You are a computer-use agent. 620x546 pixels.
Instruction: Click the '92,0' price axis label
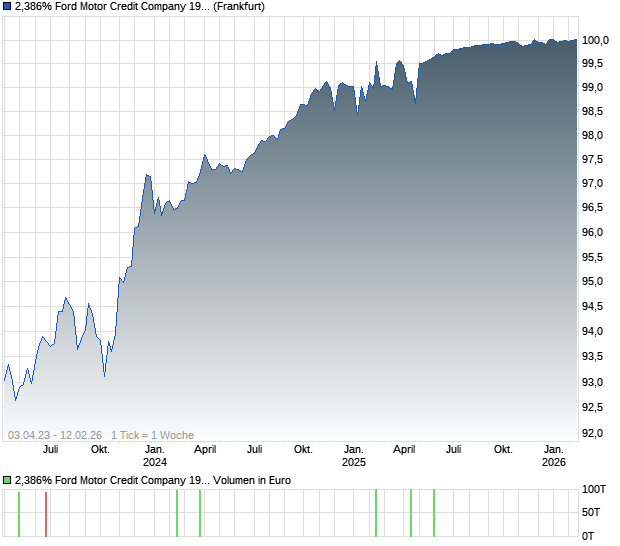coord(592,433)
